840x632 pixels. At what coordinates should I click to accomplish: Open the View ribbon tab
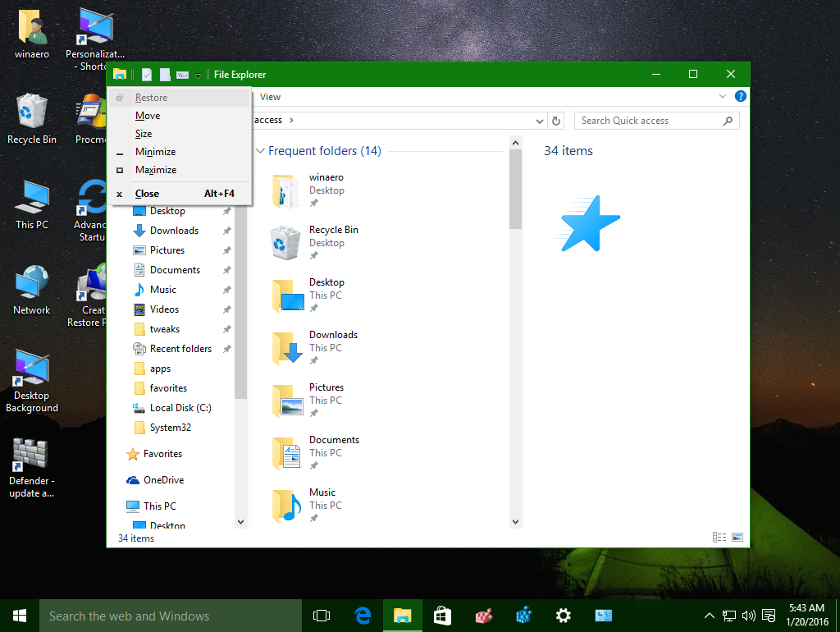(x=270, y=96)
